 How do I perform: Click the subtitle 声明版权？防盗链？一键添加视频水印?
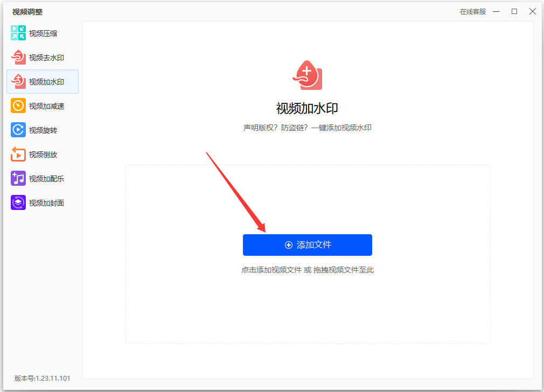pos(308,128)
